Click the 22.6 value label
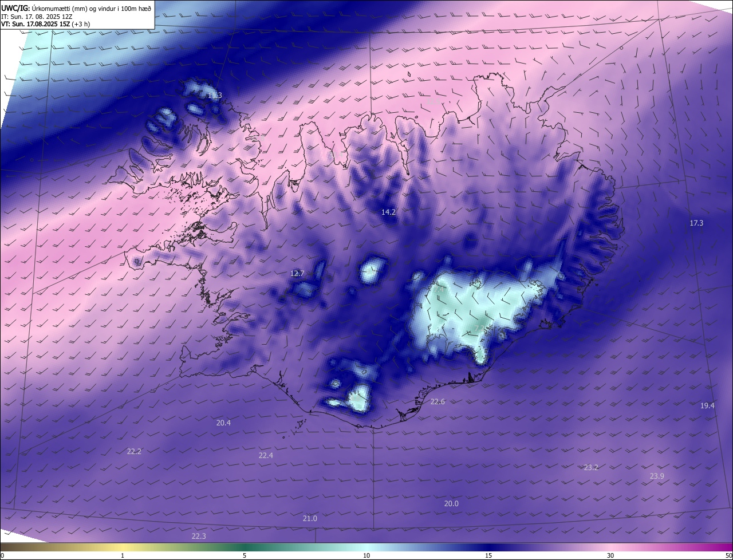 click(438, 402)
